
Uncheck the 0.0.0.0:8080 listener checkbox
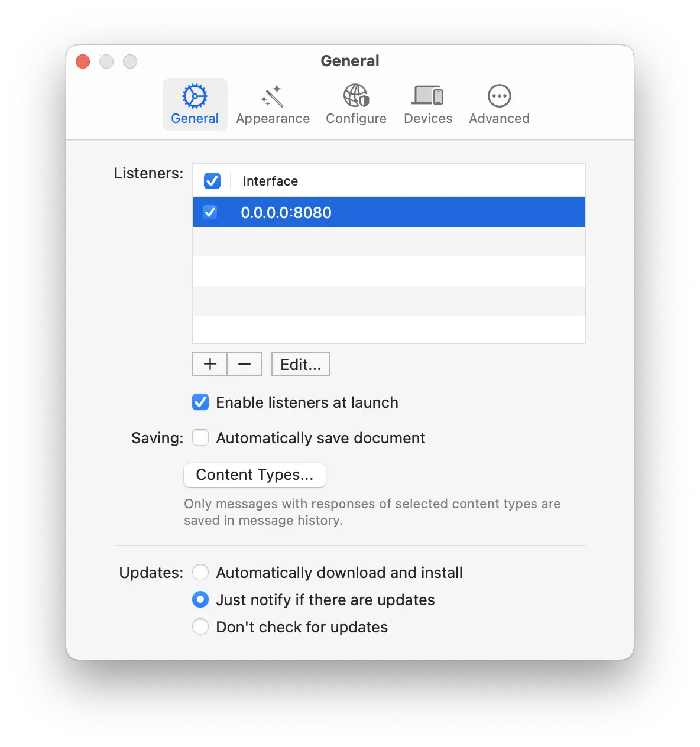tap(210, 212)
